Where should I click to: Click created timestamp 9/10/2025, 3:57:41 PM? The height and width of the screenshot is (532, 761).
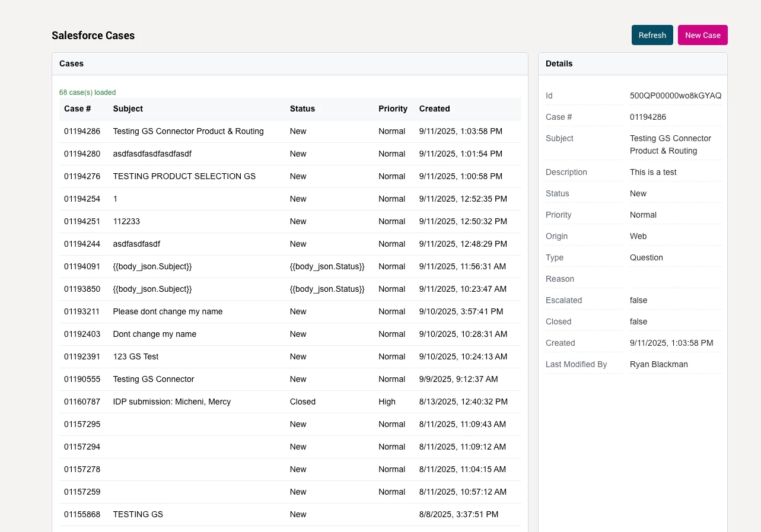461,311
